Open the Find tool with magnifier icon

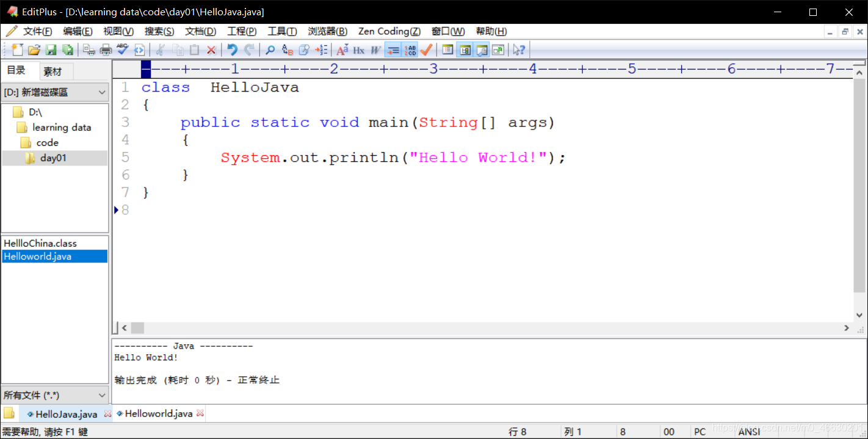[x=269, y=49]
